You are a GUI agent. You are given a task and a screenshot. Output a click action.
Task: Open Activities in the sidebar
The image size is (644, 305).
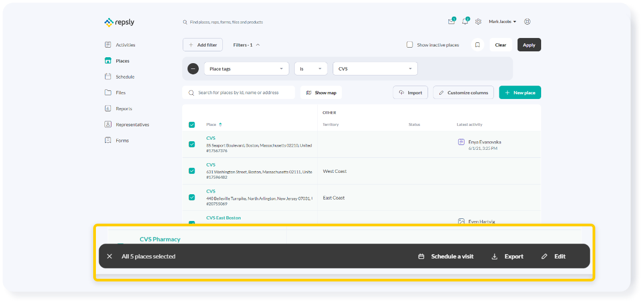(x=120, y=45)
